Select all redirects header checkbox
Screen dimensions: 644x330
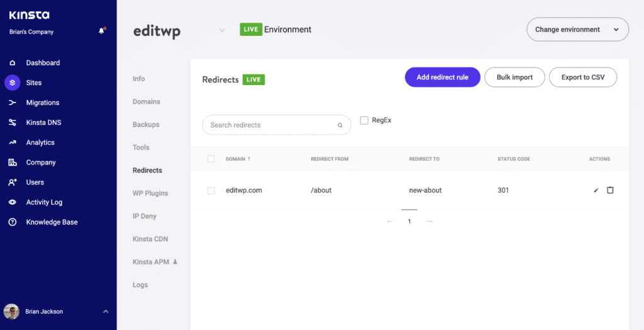(x=211, y=159)
